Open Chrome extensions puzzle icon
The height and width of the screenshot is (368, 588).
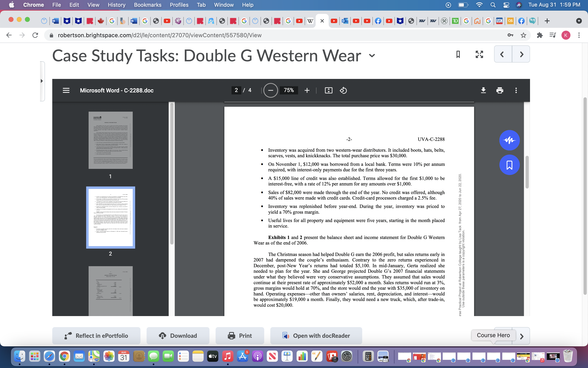[x=540, y=35]
